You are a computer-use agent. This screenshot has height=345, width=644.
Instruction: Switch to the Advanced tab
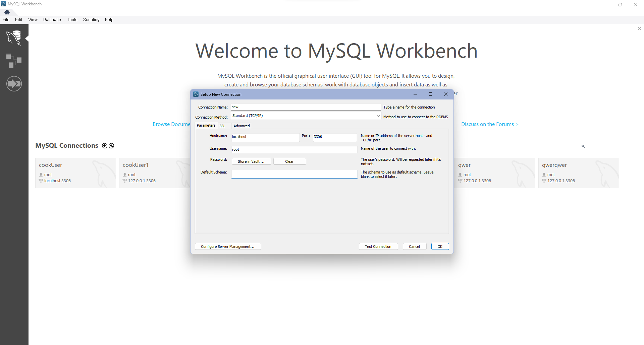[241, 126]
